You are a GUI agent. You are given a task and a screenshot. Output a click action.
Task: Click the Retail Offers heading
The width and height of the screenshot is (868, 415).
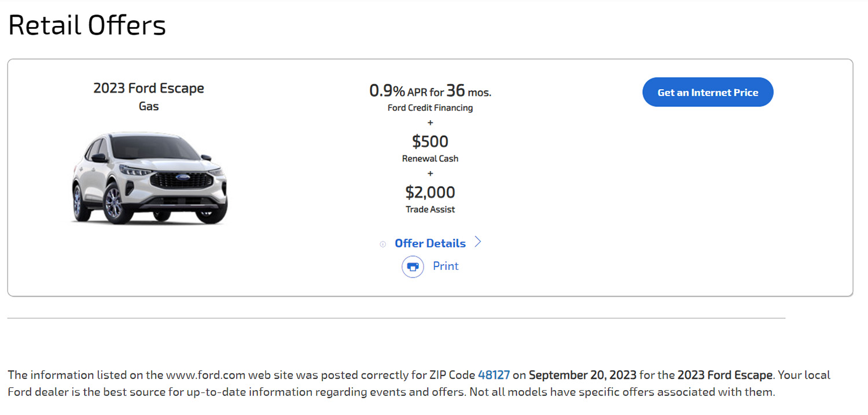click(87, 25)
